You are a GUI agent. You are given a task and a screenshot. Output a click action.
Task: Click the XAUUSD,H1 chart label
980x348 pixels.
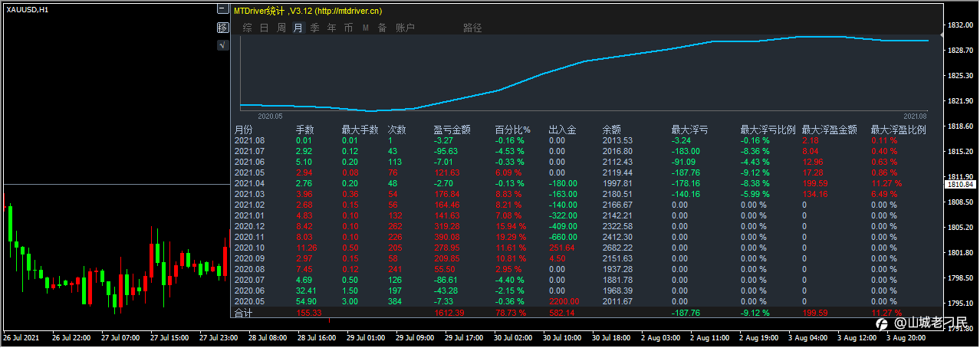28,10
